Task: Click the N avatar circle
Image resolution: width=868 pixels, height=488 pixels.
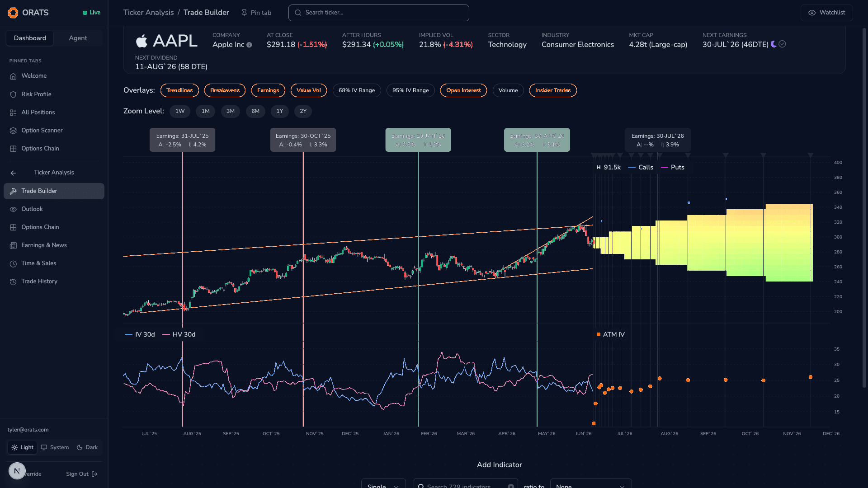Action: tap(17, 471)
